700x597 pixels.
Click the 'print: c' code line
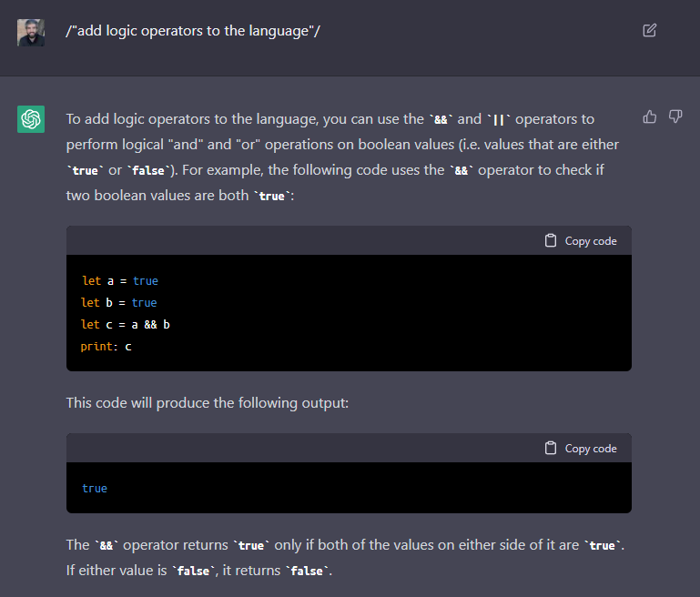(x=107, y=346)
